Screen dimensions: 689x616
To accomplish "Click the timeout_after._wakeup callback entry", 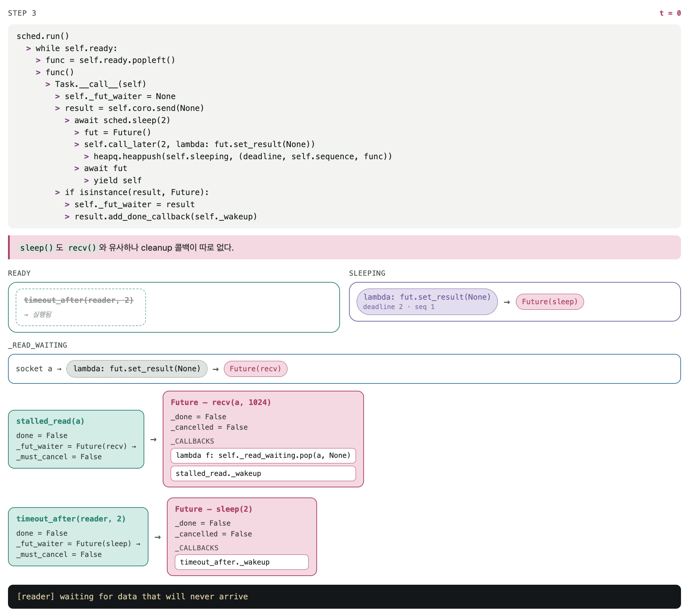I will coord(242,562).
